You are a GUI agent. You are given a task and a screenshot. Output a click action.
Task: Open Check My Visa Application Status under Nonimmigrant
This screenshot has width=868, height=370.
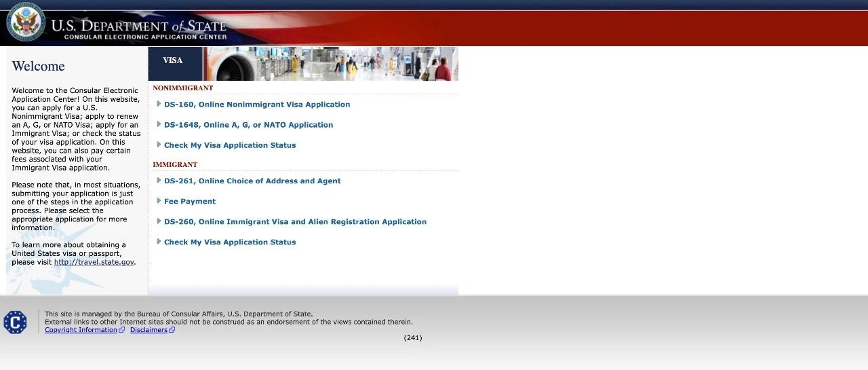230,145
